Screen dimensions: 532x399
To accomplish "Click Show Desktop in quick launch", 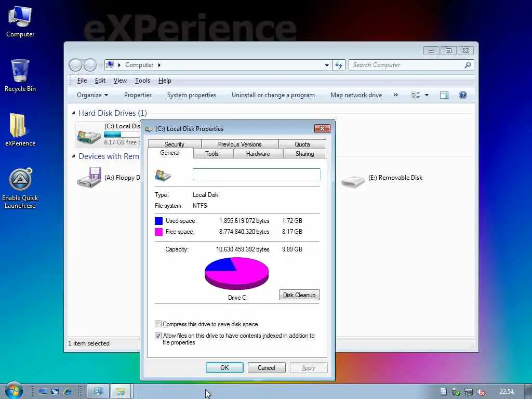I will pos(43,392).
